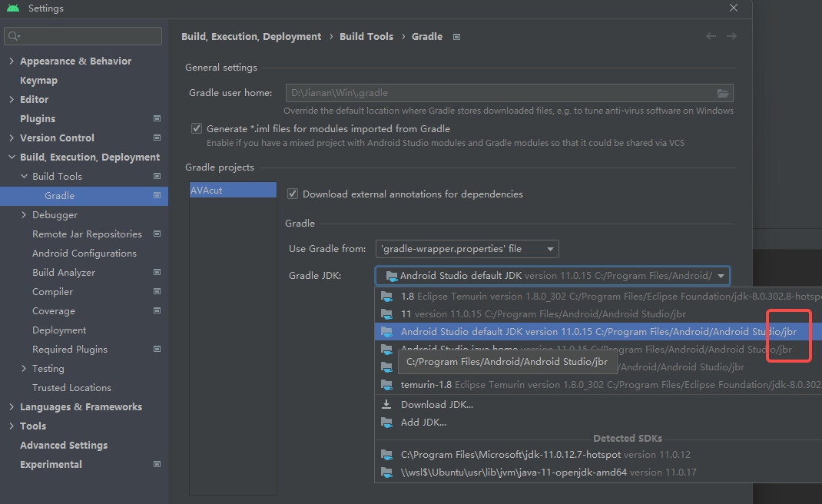Viewport: 822px width, 504px height.
Task: Click the project-level marker icon beside Version Control
Action: [x=157, y=138]
